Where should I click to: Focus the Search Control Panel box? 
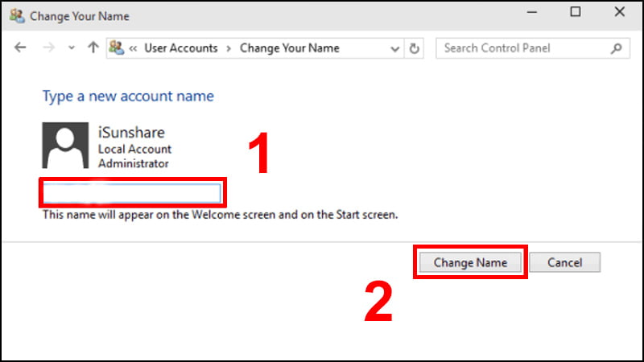click(x=533, y=48)
